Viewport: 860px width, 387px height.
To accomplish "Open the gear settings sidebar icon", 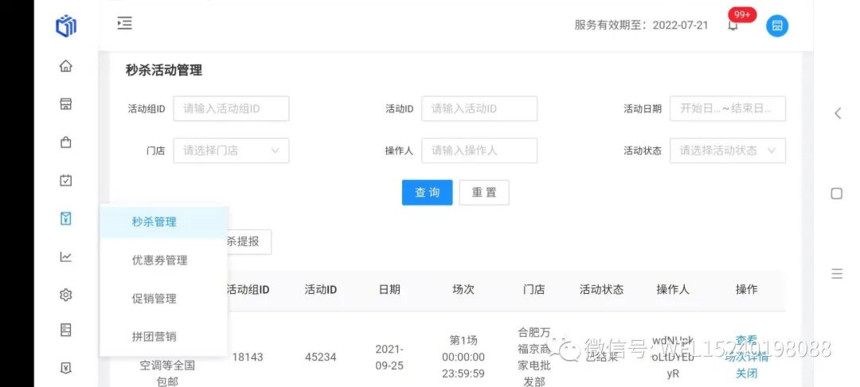I will pyautogui.click(x=66, y=295).
